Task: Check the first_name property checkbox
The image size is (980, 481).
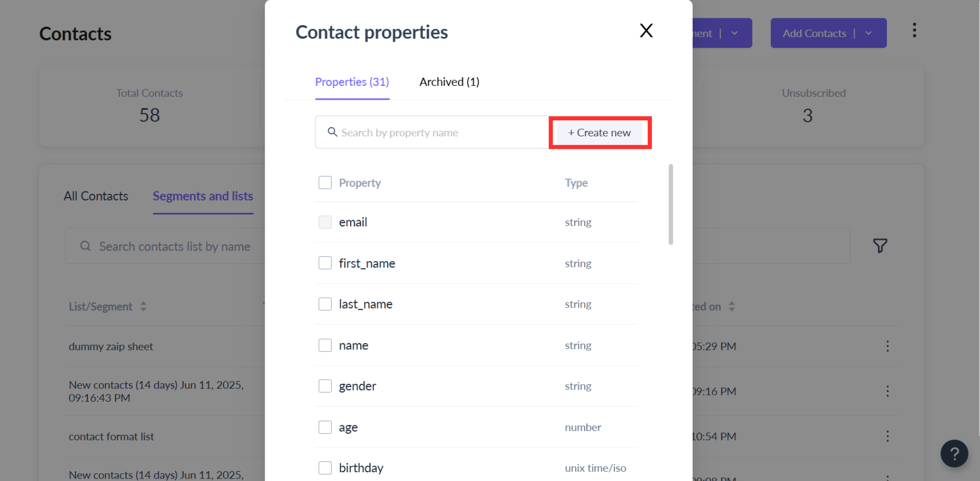Action: coord(325,263)
